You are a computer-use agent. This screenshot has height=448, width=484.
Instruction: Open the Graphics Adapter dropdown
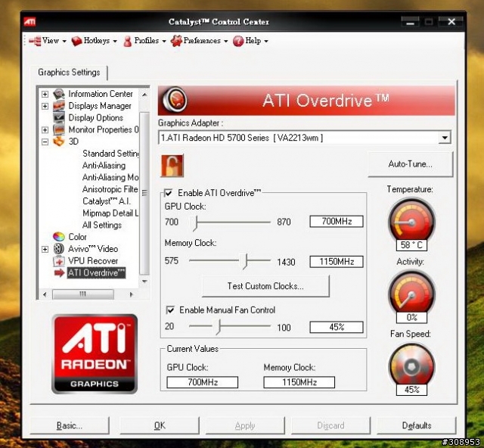click(445, 138)
